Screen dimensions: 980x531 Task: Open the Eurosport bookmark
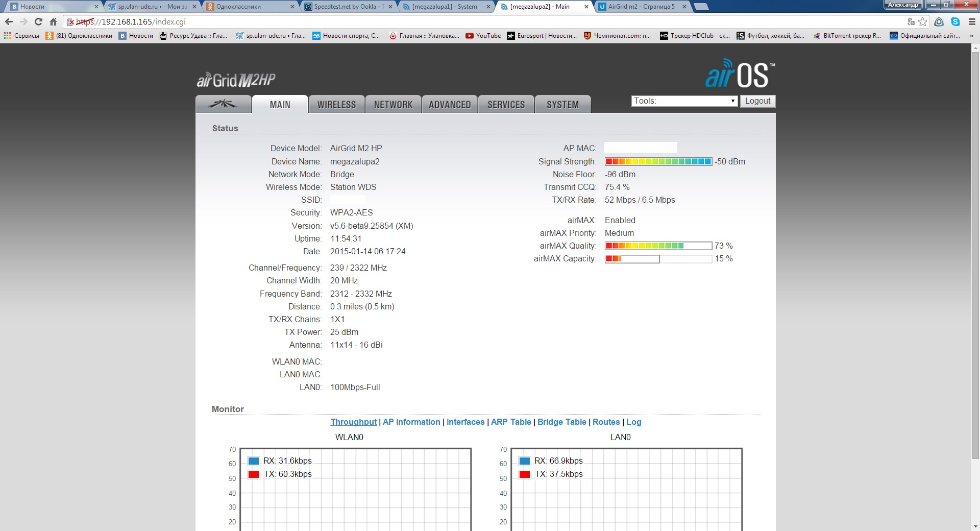[x=542, y=36]
